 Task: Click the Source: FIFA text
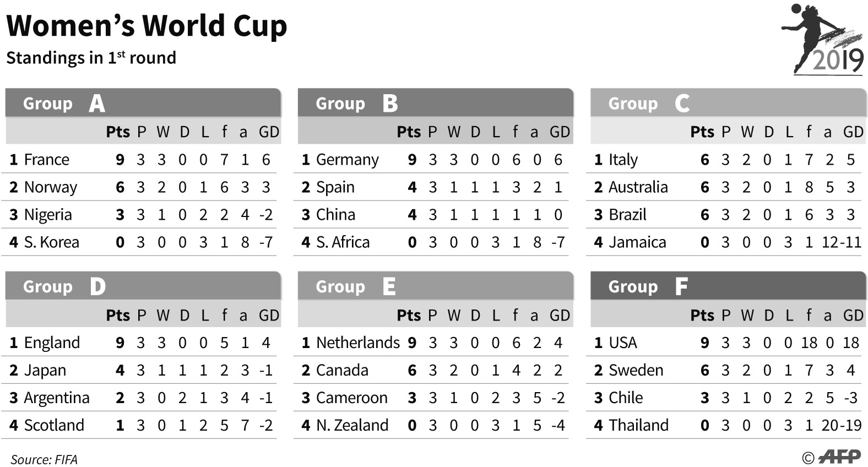(x=44, y=459)
